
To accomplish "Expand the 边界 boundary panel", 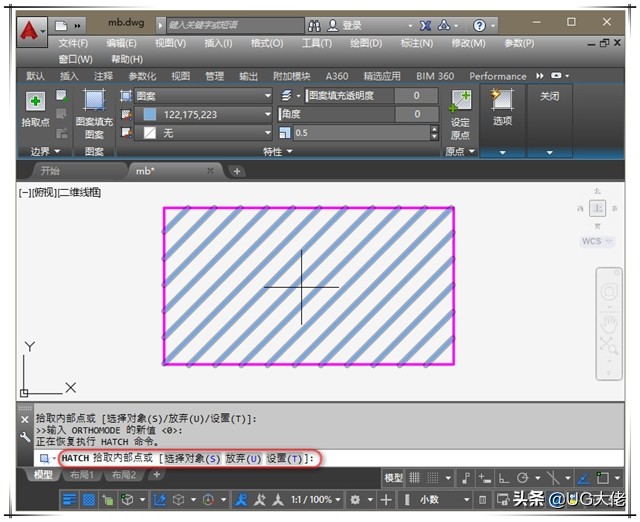I will pos(45,152).
